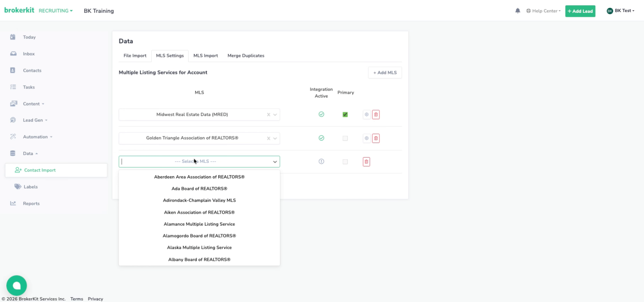Viewport: 644px width, 302px height.
Task: Open the RECRUITING product switcher
Action: point(56,11)
